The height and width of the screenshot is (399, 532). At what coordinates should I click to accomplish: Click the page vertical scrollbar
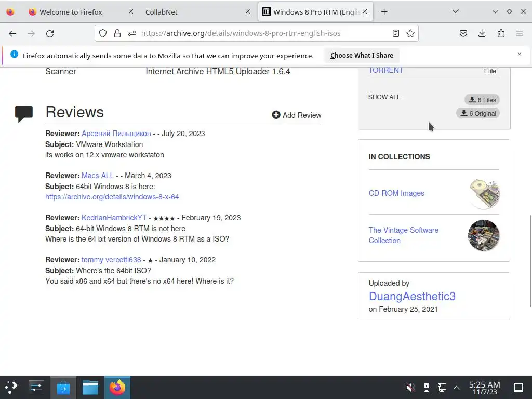530,261
